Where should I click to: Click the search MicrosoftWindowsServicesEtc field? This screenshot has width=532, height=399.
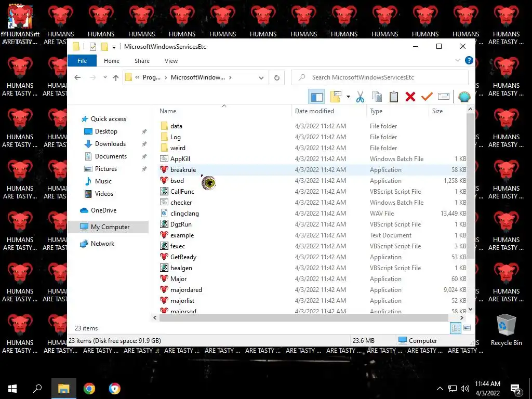click(380, 77)
